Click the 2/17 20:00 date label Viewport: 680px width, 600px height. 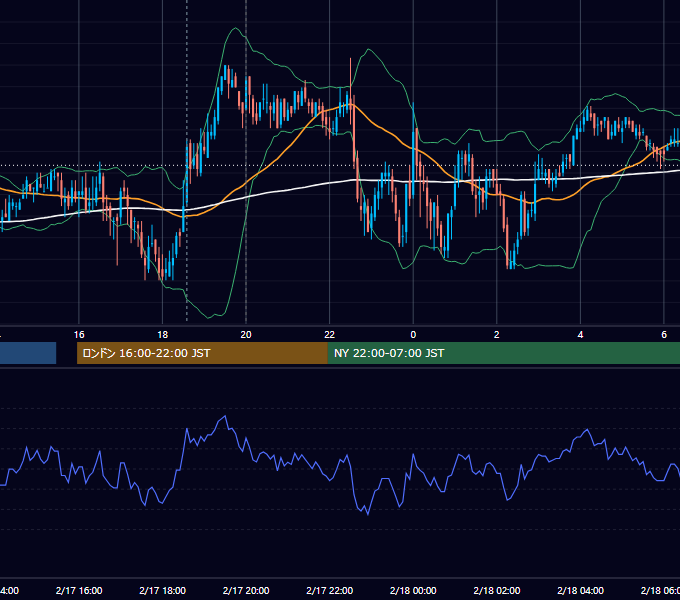[x=246, y=591]
